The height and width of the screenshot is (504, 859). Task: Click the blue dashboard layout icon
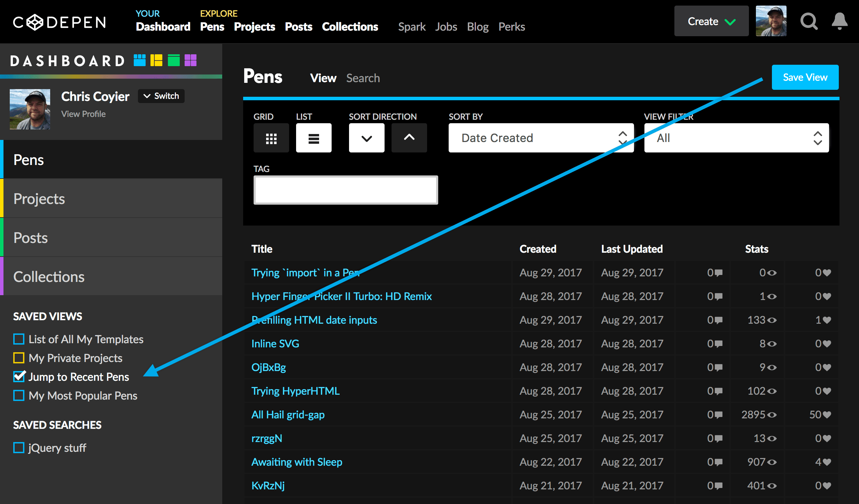click(x=140, y=60)
